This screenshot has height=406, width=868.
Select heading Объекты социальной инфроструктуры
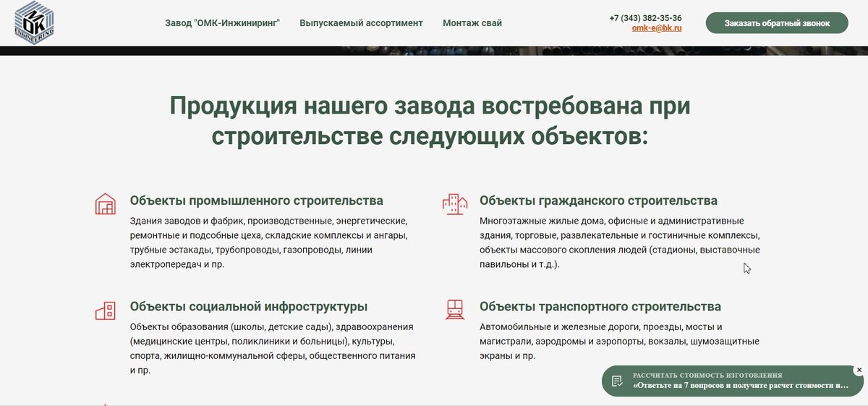click(x=249, y=307)
